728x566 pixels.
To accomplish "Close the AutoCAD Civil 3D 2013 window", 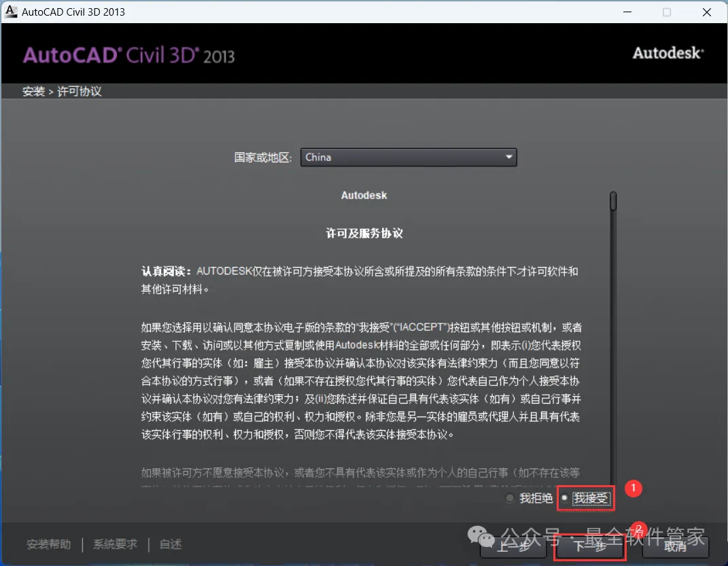I will coord(707,12).
